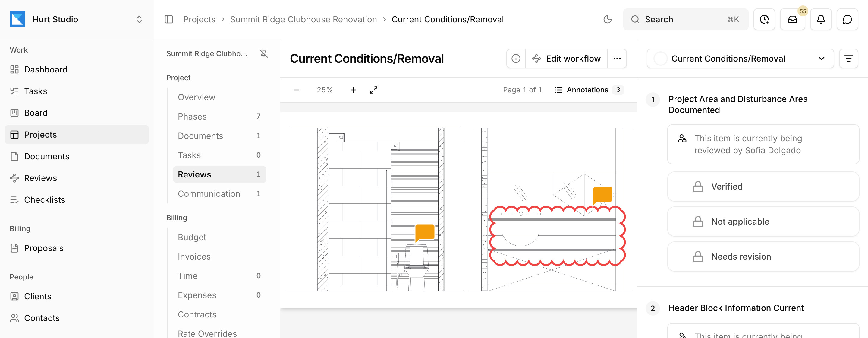Open inbox with 55 badge
Image resolution: width=868 pixels, height=338 pixels.
pyautogui.click(x=793, y=19)
